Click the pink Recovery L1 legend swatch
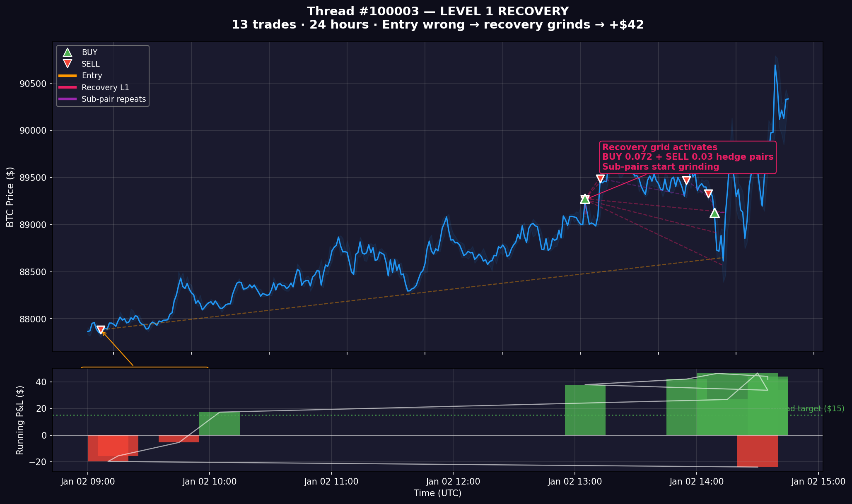 coord(68,88)
